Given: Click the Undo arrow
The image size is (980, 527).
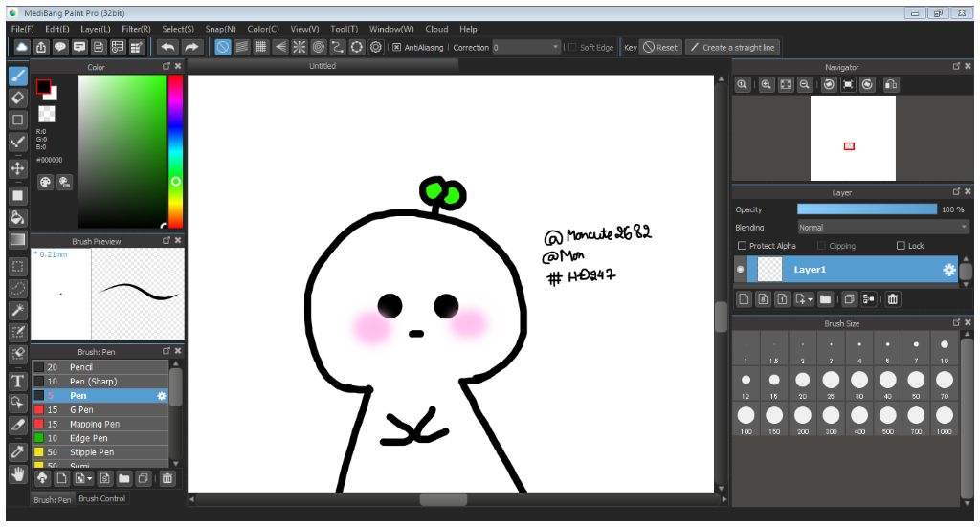Looking at the screenshot, I should pyautogui.click(x=167, y=48).
